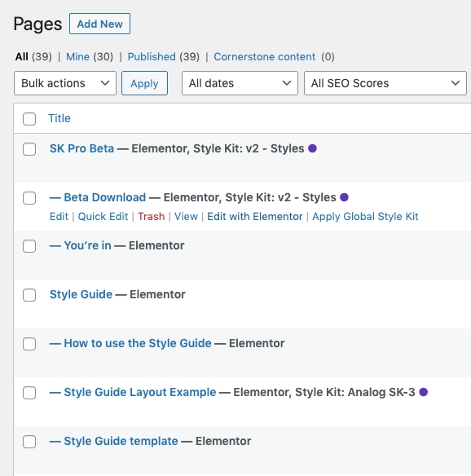
Task: Select checkbox for Style Guide page
Action: [x=29, y=295]
